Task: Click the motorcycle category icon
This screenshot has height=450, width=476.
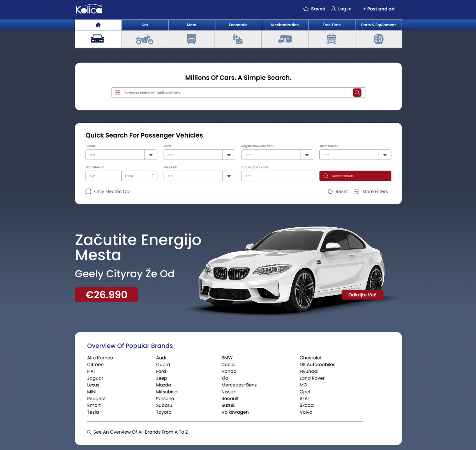Action: click(x=145, y=39)
